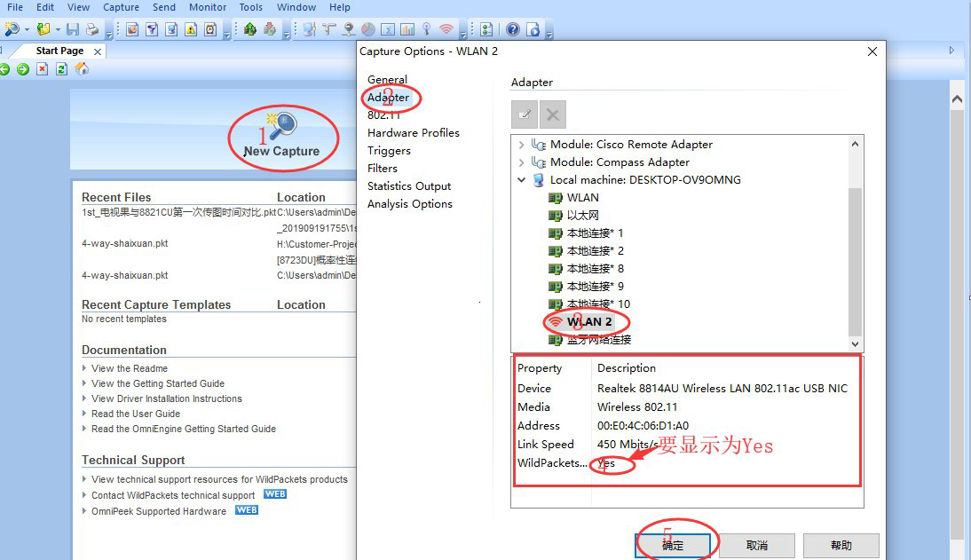Select General in Capture Options sidebar
This screenshot has height=560, width=971.
pos(387,79)
